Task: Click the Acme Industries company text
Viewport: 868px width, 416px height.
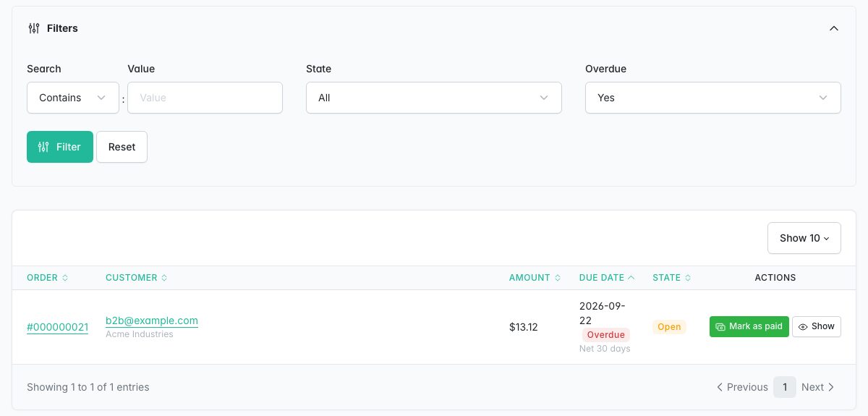Action: [x=140, y=334]
